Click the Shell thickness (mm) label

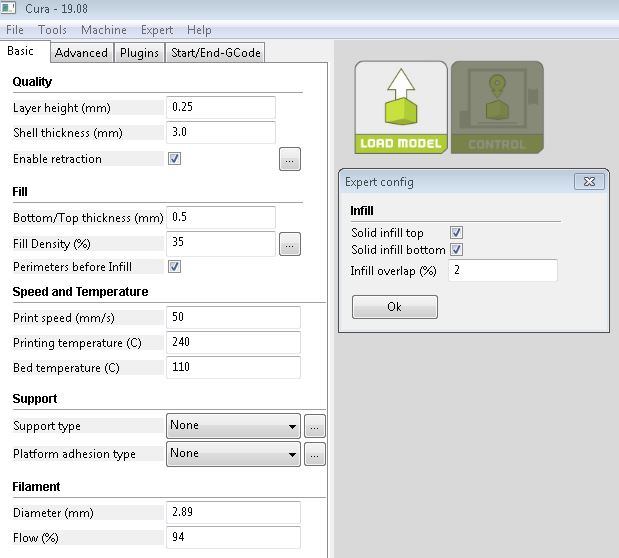(68, 133)
